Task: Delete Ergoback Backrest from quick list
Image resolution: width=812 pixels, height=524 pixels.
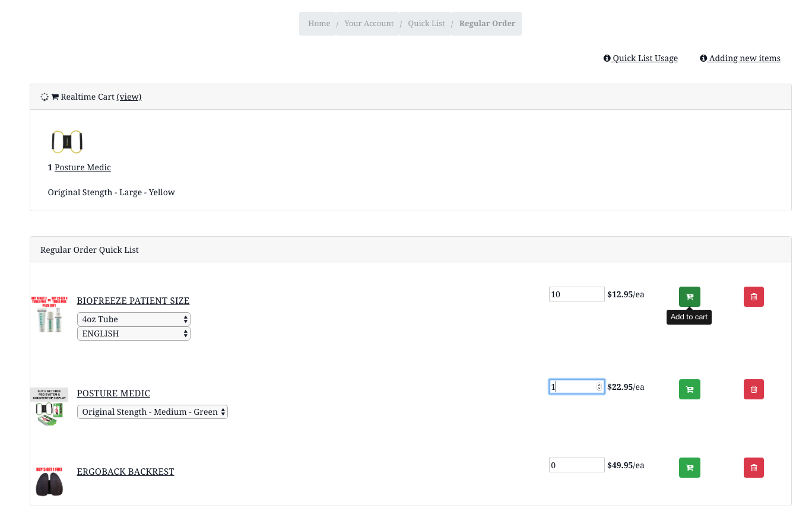Action: [753, 468]
